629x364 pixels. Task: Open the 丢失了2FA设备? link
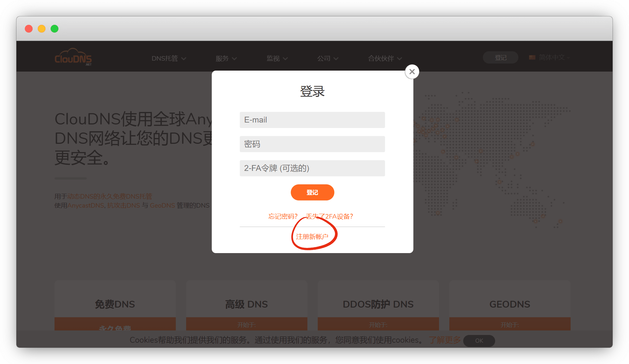[329, 216]
